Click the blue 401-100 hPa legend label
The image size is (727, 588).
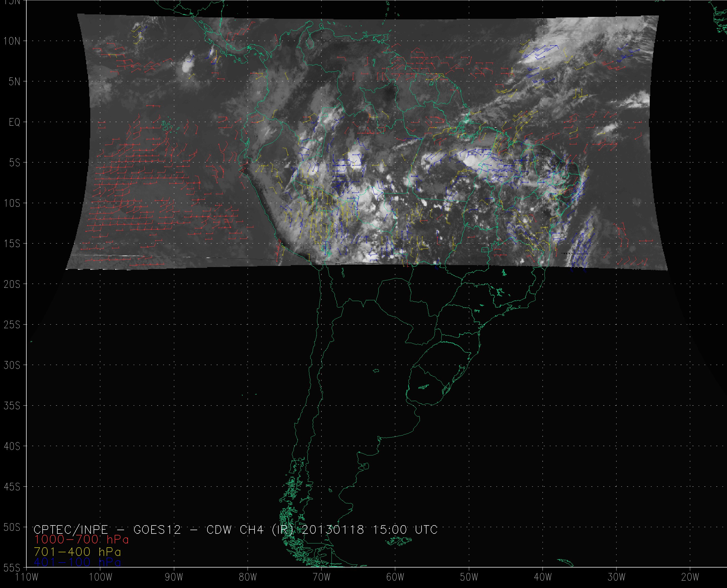77,562
